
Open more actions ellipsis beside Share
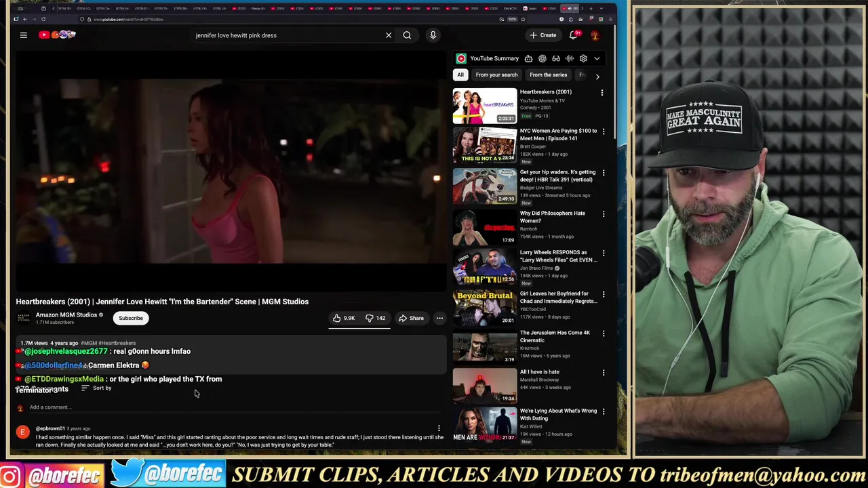click(439, 318)
